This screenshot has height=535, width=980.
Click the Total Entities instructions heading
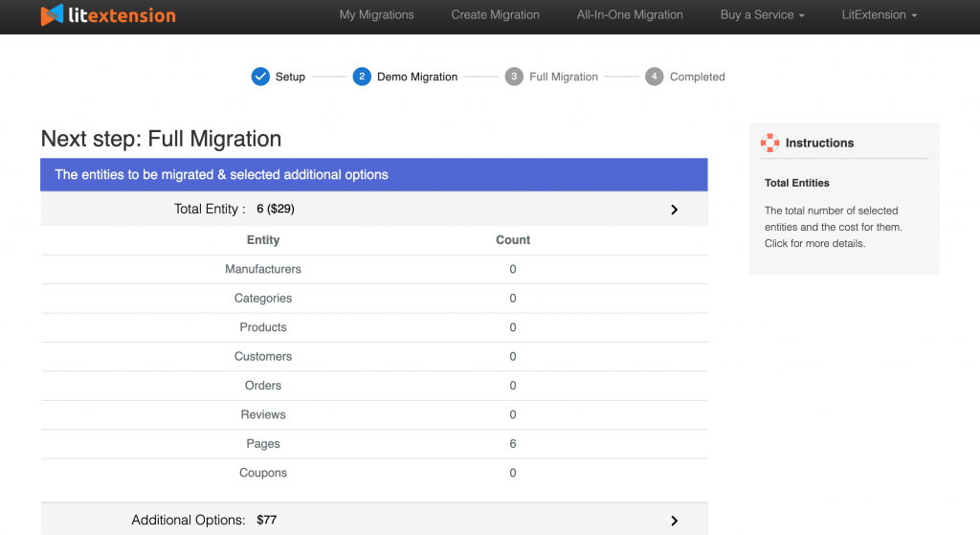point(797,183)
